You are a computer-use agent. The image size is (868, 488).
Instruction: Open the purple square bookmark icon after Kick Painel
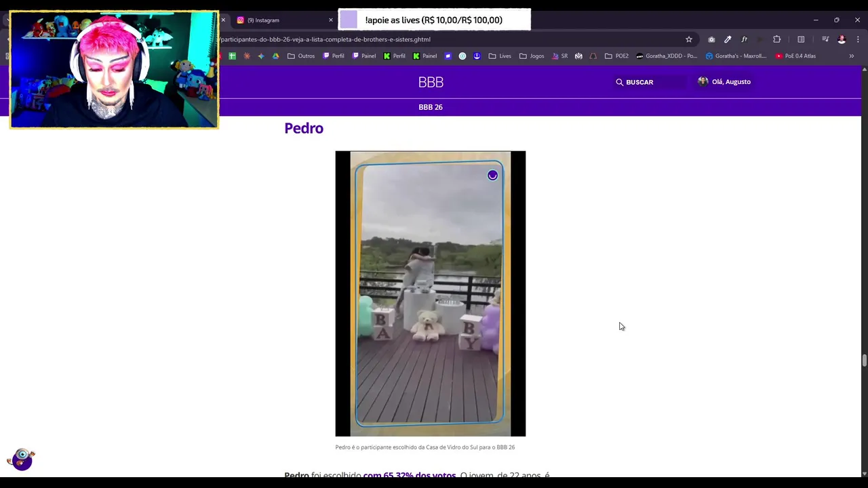coord(448,56)
